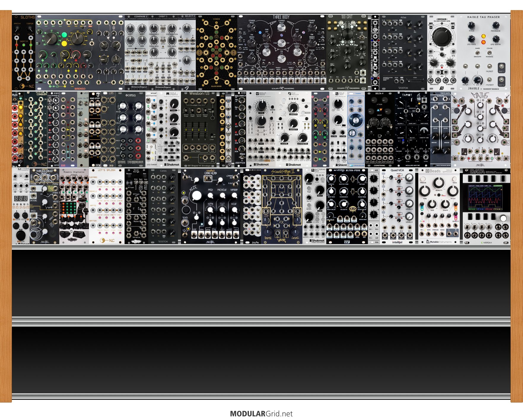Adjust the Apathy knob on Sloths
Viewport: 523px width, 420px height.
pos(17,29)
